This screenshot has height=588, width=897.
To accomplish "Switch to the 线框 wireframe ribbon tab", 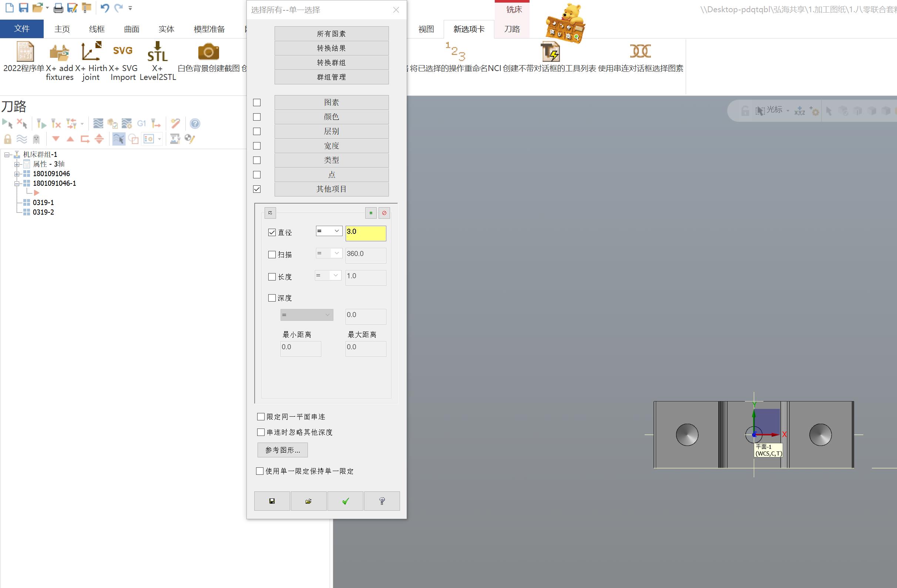I will (x=97, y=29).
